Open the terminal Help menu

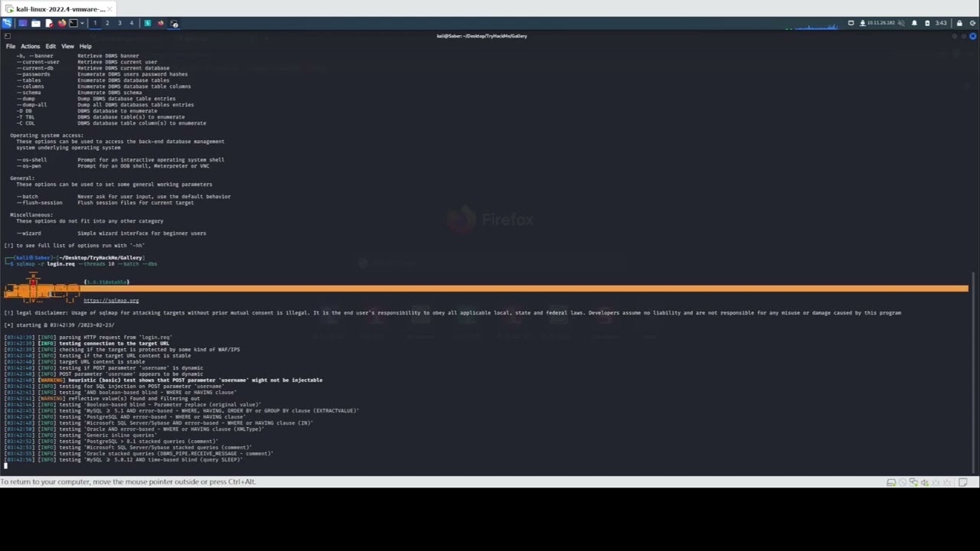coord(85,47)
